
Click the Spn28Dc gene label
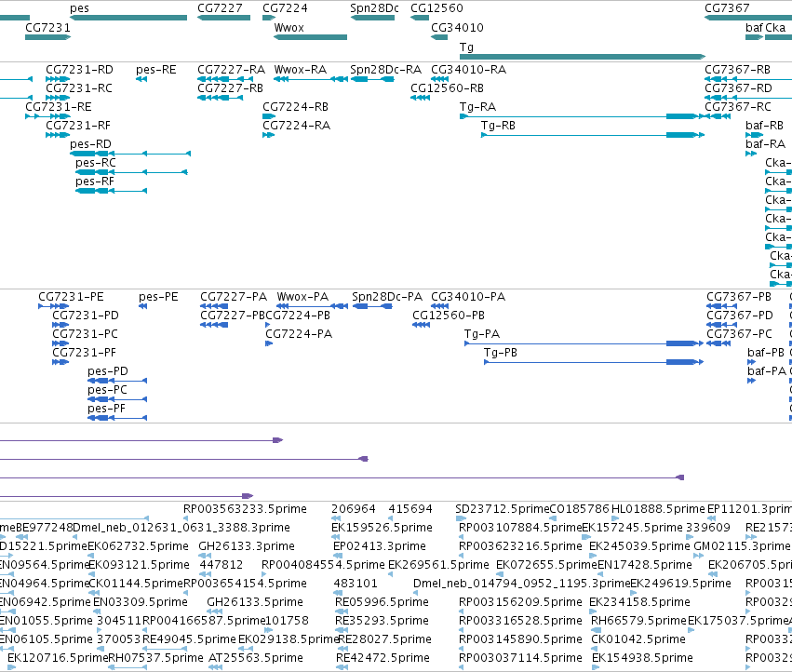coord(374,8)
